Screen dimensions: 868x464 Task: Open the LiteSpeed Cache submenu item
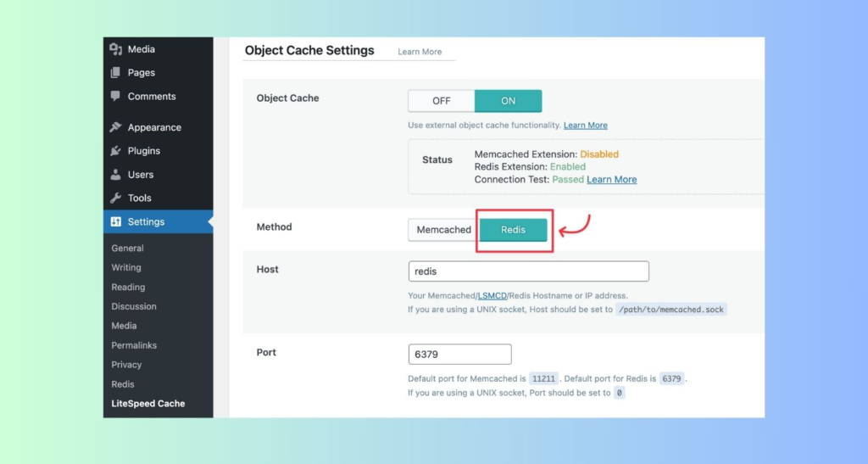tap(148, 404)
